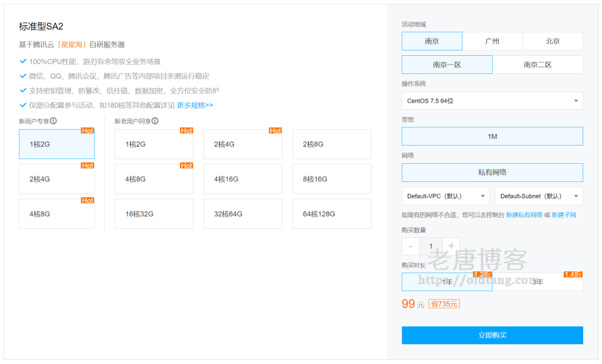Image resolution: width=602 pixels, height=364 pixels.
Task: Switch region to 北京
Action: 553,41
